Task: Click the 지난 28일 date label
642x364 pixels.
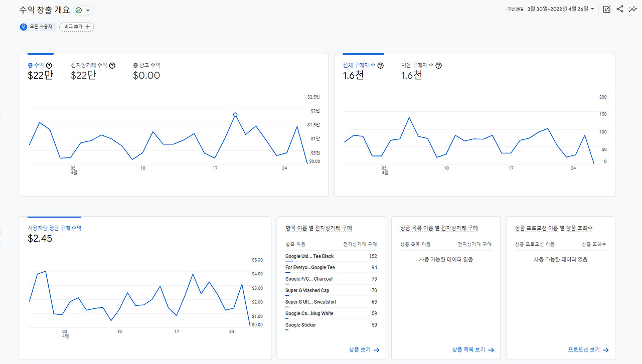Action: [515, 9]
